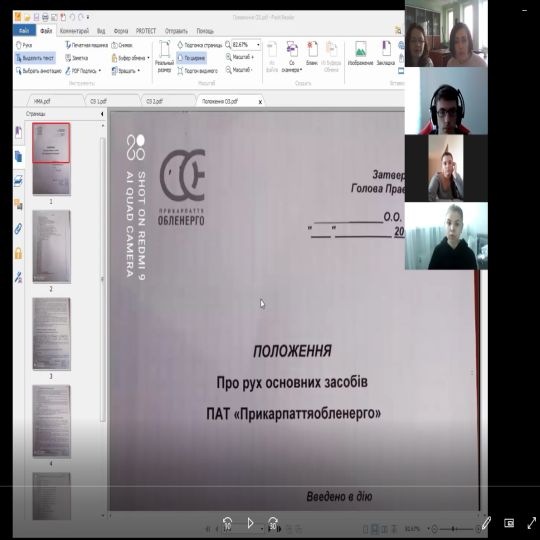This screenshot has width=540, height=540.
Task: Collapse the Страницы panel arrow
Action: (x=102, y=114)
